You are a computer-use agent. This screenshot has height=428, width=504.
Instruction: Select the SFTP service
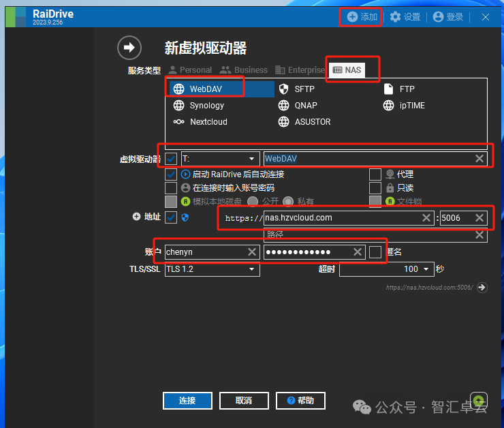(x=297, y=89)
